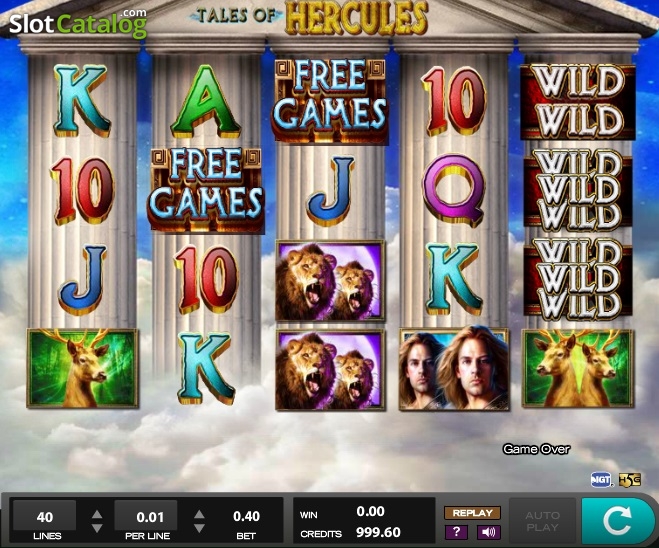Click the top Wild symbol

tap(578, 102)
